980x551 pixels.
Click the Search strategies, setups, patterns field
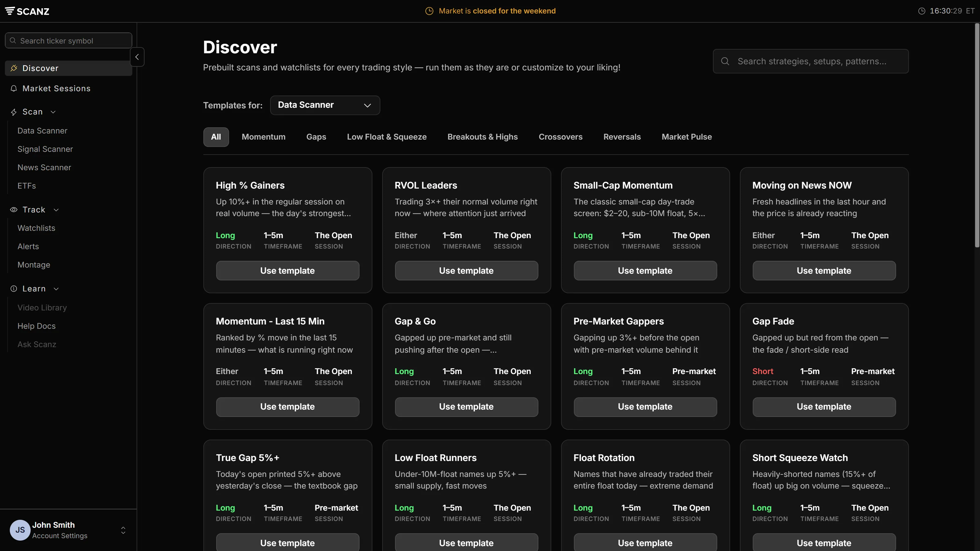click(811, 61)
